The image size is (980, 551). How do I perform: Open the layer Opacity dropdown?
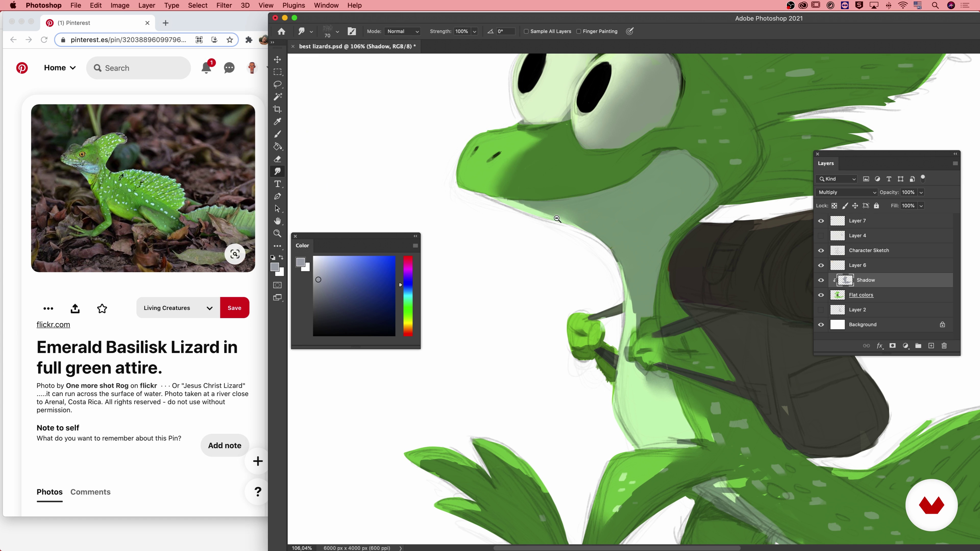point(921,192)
